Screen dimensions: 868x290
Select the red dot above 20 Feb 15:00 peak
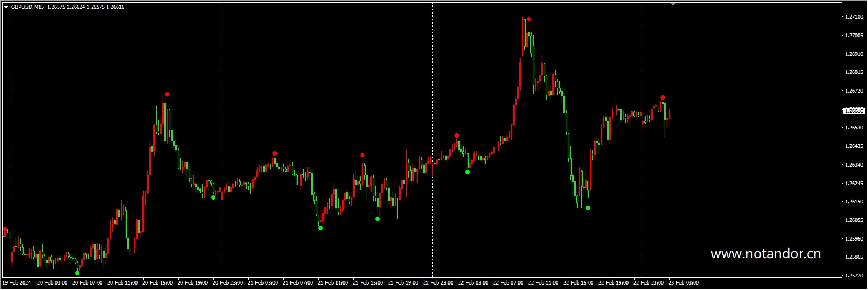(167, 94)
